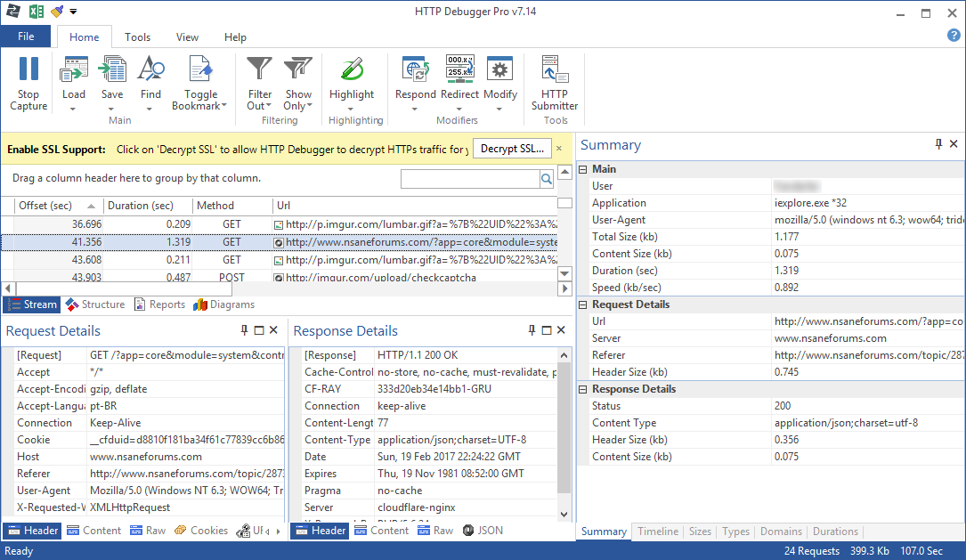This screenshot has width=966, height=560.
Task: Show request Content tab
Action: 94,531
